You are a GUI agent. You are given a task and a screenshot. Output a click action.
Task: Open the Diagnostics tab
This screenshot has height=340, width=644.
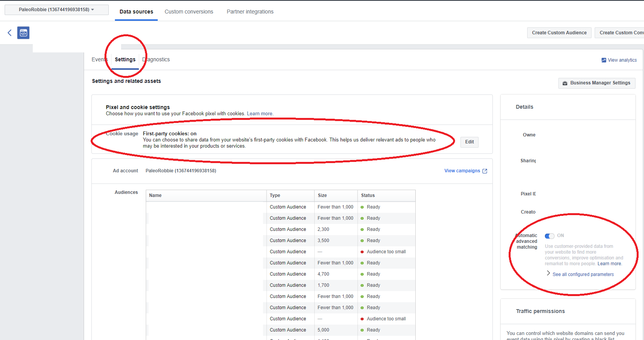click(x=156, y=60)
